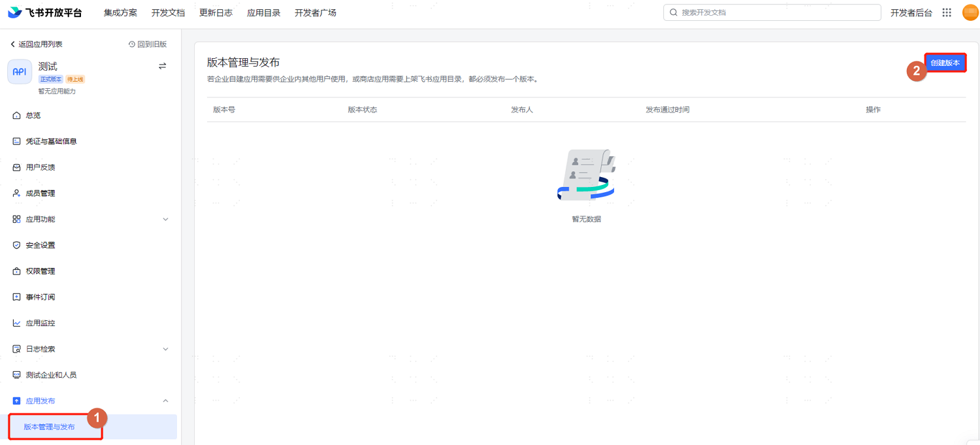Screen dimensions: 980x445
Task: Click the 发布通过时间 column header
Action: coord(668,110)
